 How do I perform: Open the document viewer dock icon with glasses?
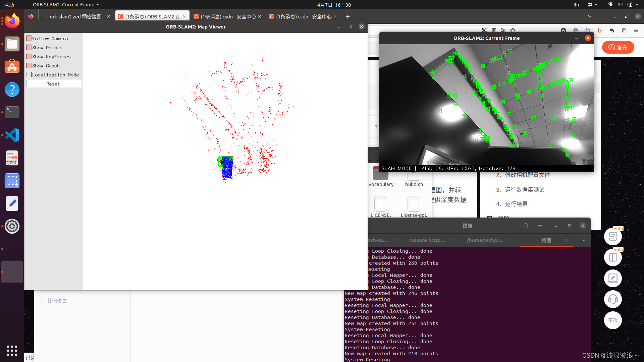click(12, 158)
